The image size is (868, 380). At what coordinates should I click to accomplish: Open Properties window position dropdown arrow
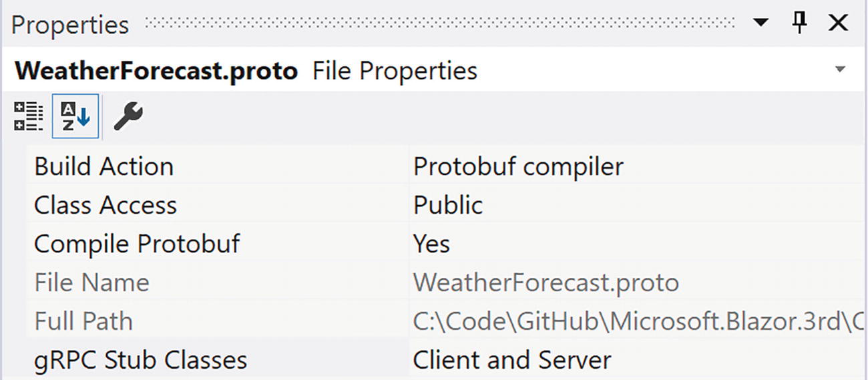coord(761,24)
